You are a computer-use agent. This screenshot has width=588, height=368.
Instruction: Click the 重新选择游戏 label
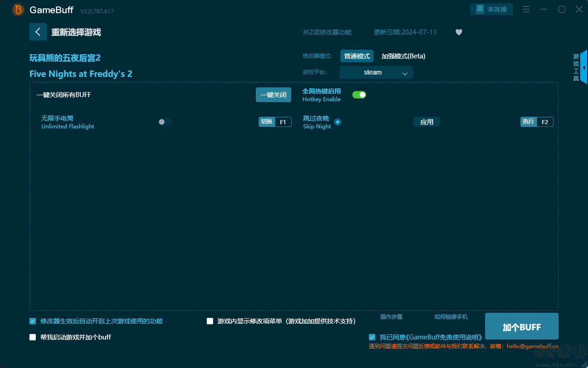tap(76, 32)
